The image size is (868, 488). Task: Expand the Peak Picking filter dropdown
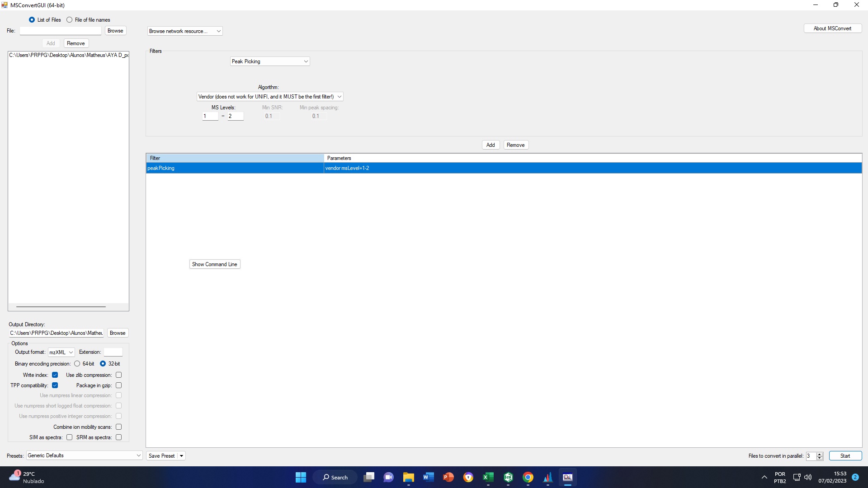(x=306, y=61)
